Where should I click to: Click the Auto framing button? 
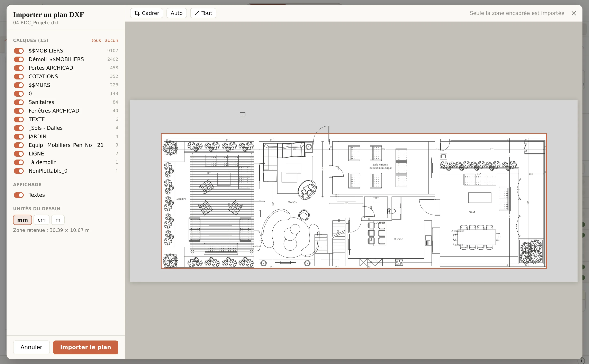click(x=176, y=13)
